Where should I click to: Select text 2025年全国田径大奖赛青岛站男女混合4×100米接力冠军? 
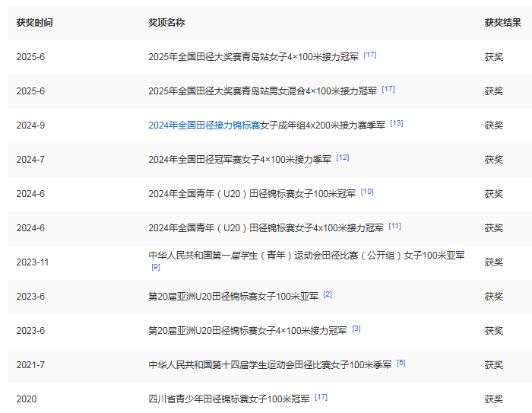[263, 91]
